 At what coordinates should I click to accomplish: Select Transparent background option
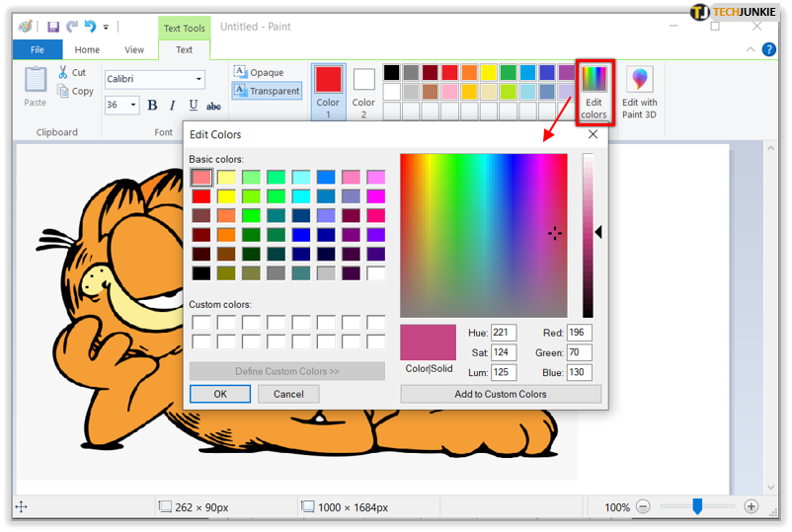coord(267,91)
